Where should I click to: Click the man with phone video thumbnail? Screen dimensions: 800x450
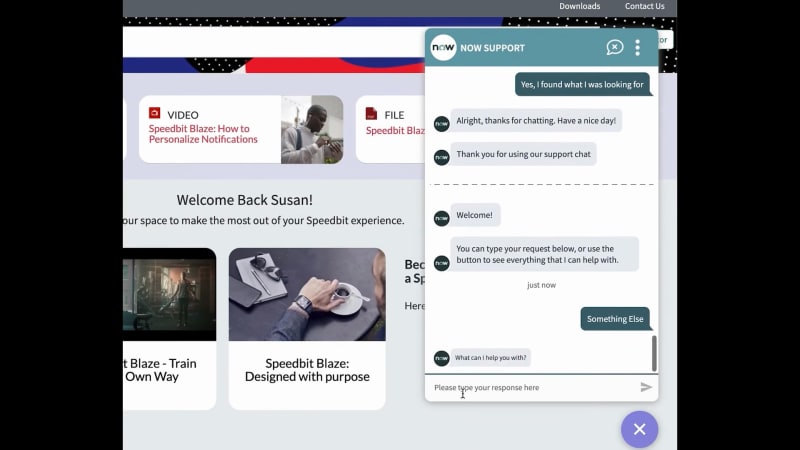click(x=312, y=129)
